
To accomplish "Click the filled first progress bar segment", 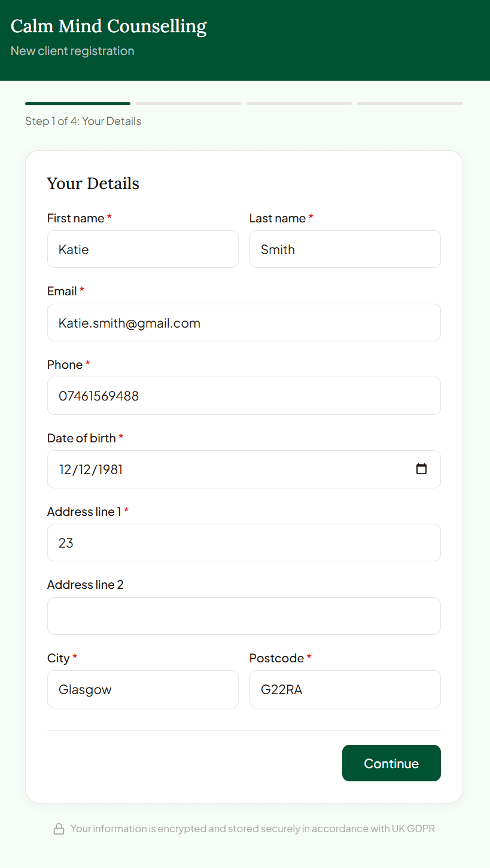I will [x=78, y=103].
